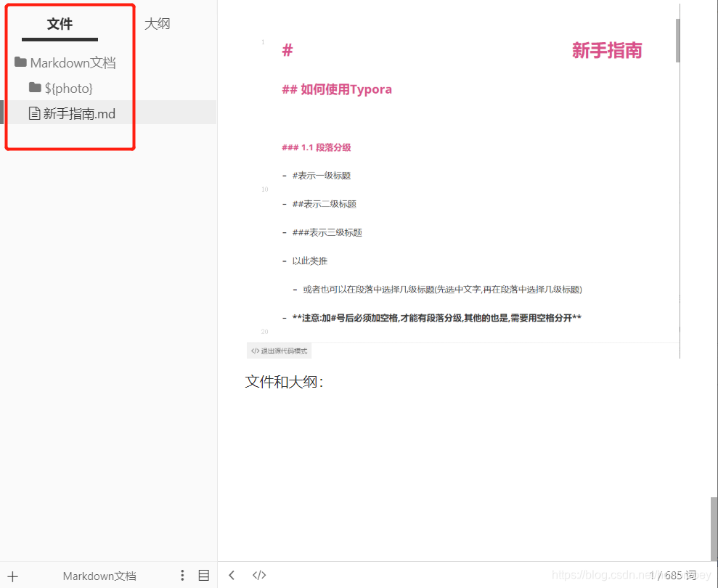Click the outline view icon near the dots
Screen dimensions: 718x588
[x=204, y=575]
